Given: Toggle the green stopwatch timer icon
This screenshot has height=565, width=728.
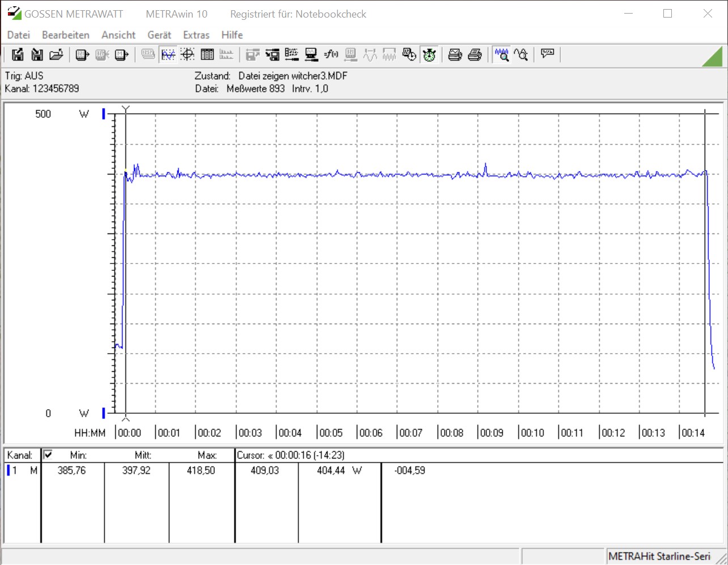Looking at the screenshot, I should pos(429,54).
